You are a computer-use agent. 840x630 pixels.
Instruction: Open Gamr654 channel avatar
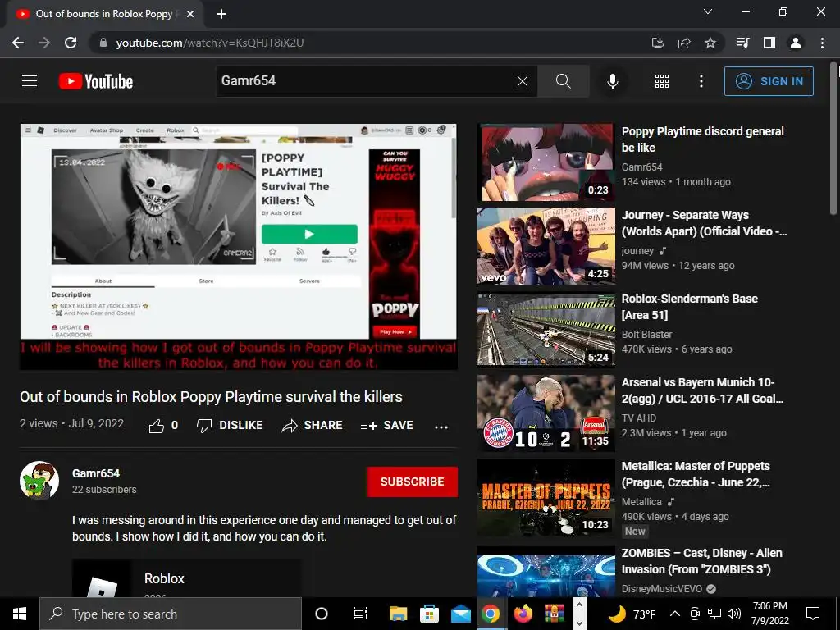[x=39, y=481]
